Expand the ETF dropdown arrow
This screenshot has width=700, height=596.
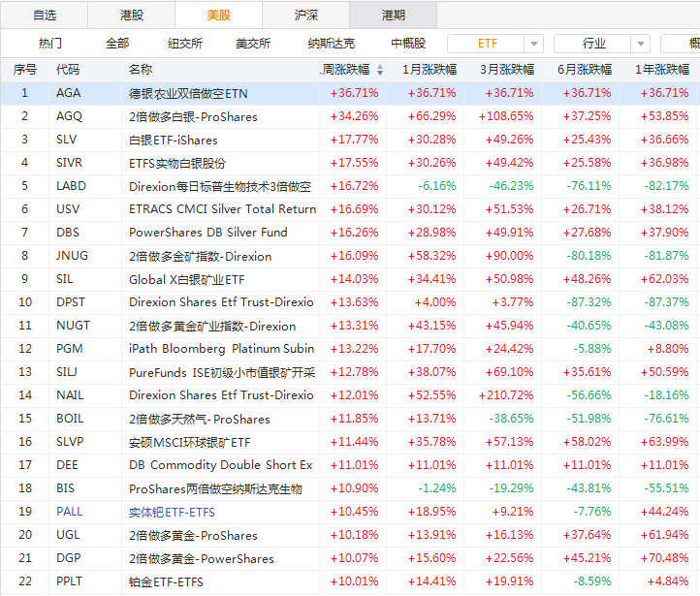533,44
